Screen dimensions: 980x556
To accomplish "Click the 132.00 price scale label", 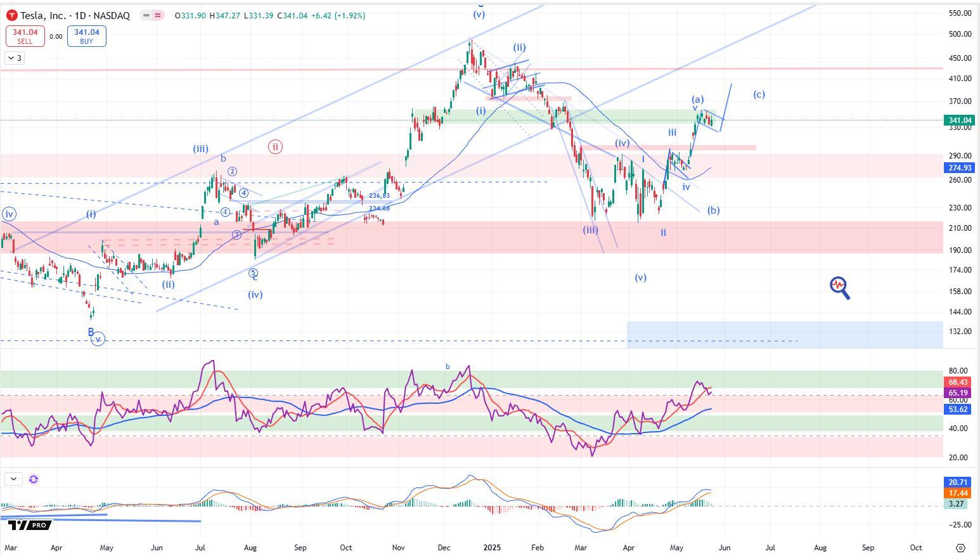I will [960, 332].
